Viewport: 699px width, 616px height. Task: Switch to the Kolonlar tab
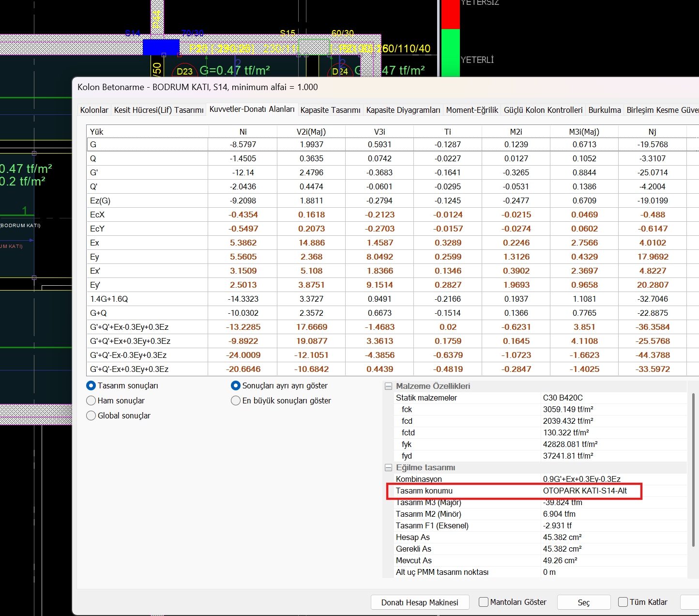tap(94, 110)
